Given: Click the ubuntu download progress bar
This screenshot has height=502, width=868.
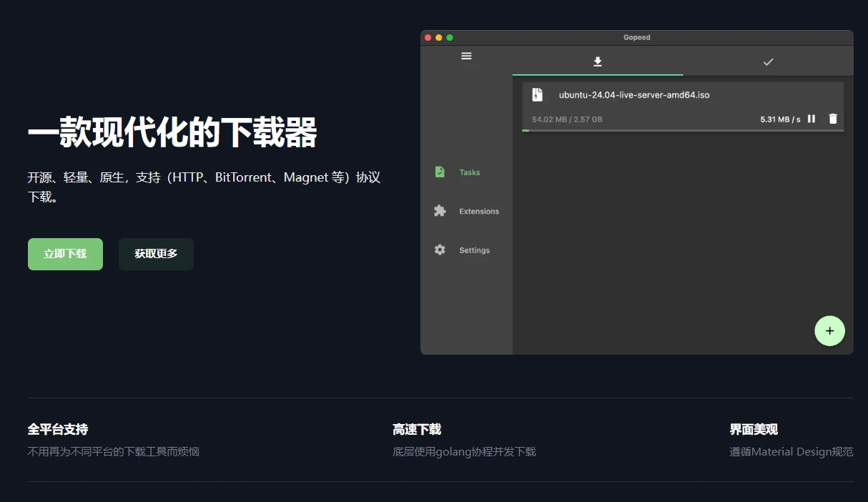Looking at the screenshot, I should (x=683, y=130).
